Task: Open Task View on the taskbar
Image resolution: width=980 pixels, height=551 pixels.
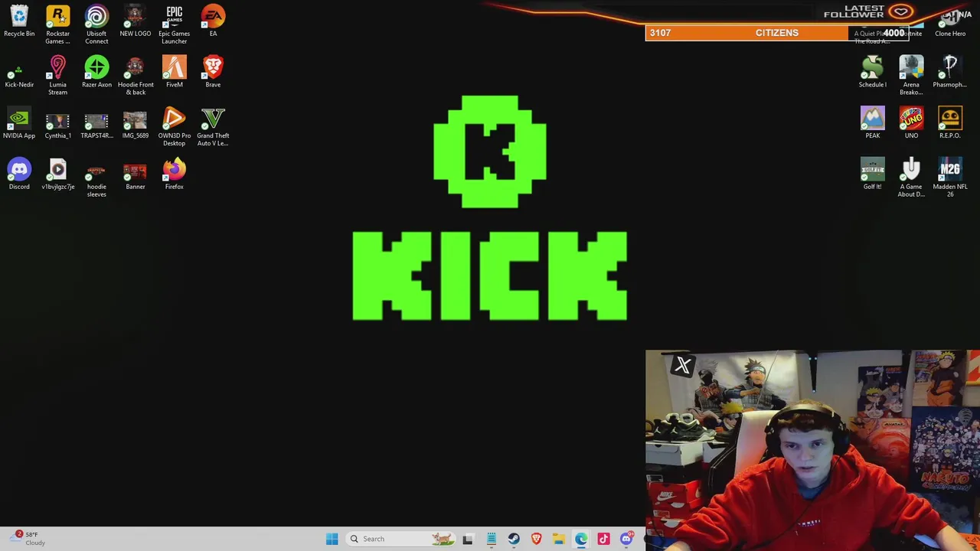Action: pyautogui.click(x=468, y=539)
